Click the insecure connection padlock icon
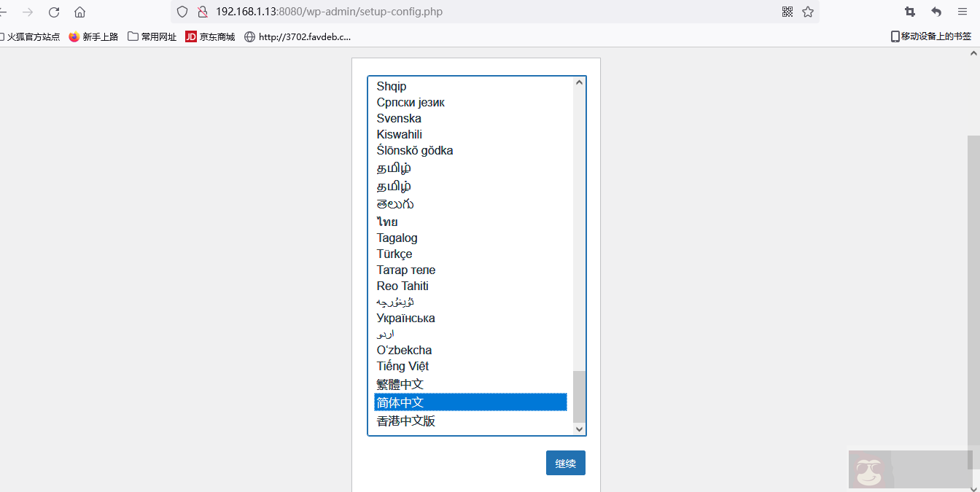This screenshot has width=980, height=492. (202, 12)
